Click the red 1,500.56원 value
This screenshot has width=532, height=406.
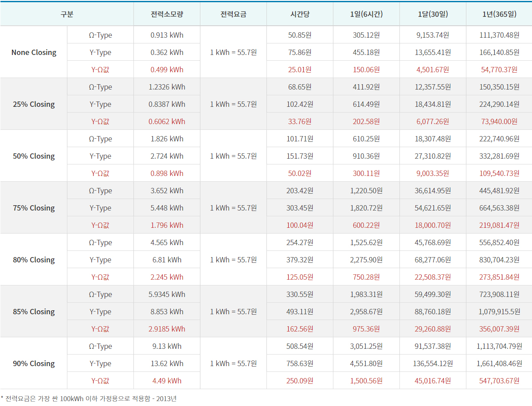(366, 381)
